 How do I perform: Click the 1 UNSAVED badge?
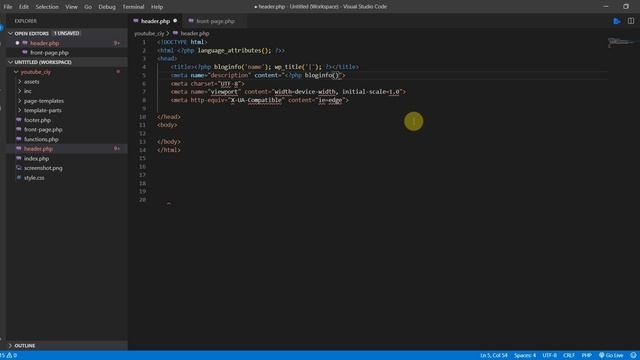point(67,33)
